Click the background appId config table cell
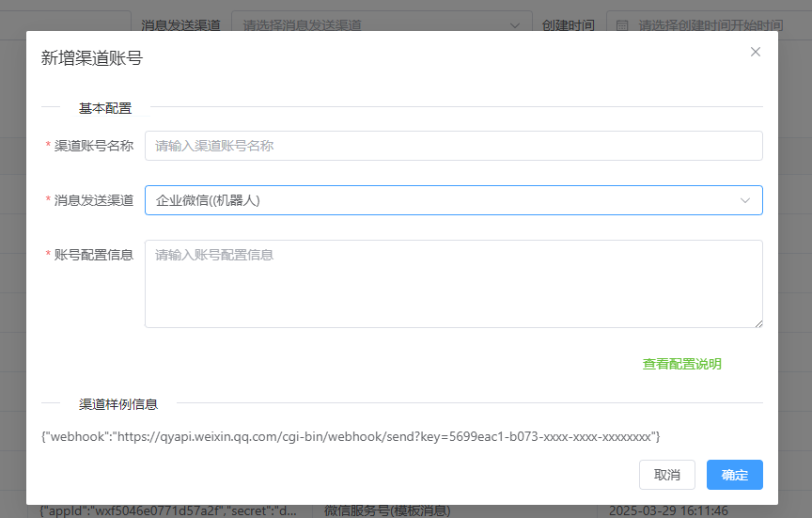The height and width of the screenshot is (518, 812). click(169, 510)
